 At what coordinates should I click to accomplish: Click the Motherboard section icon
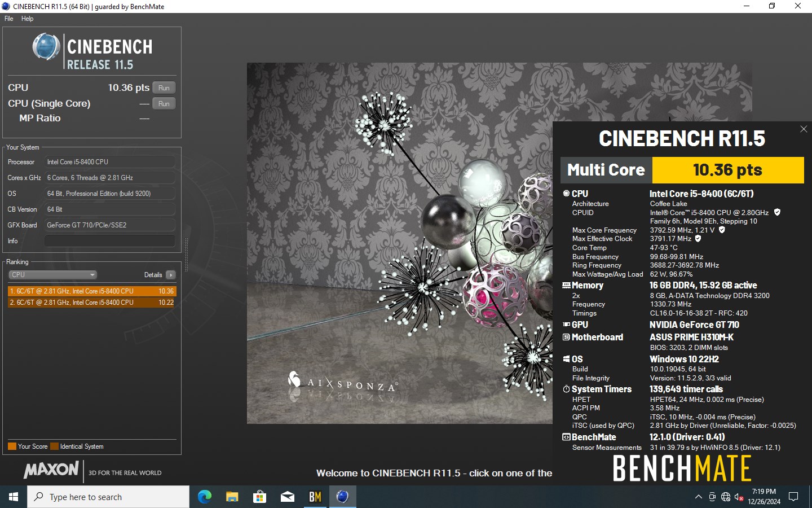coord(566,337)
